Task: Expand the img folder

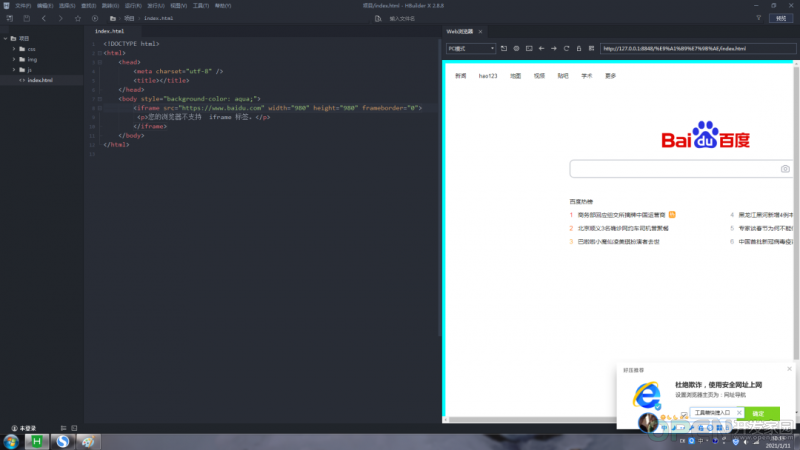Action: pos(14,59)
